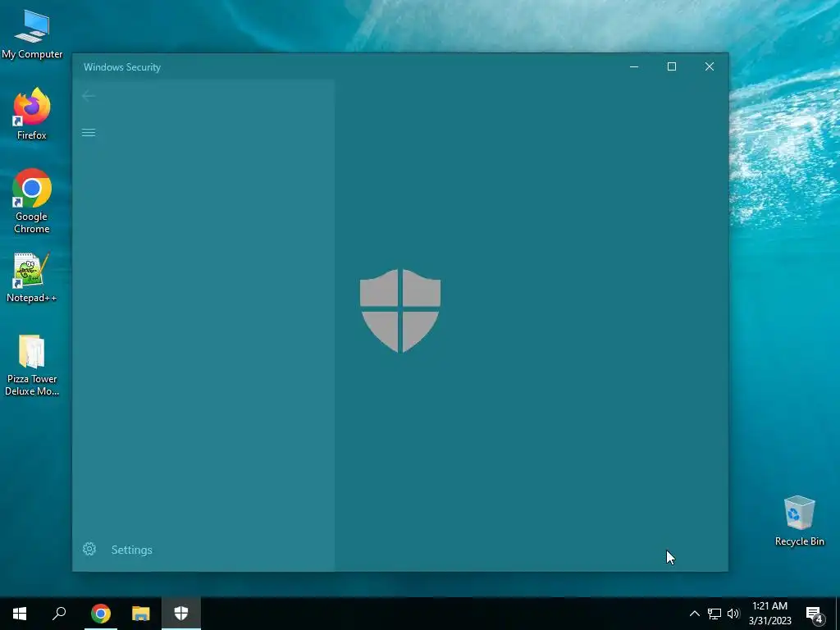840x630 pixels.
Task: Open taskbar search magnifier
Action: point(59,614)
